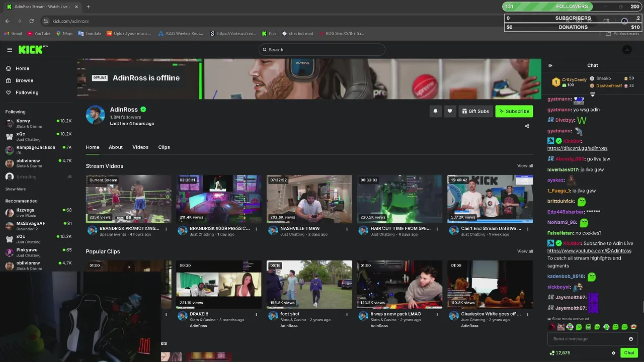Open the All Bookmarks folder
644x362 pixels.
tap(622, 34)
